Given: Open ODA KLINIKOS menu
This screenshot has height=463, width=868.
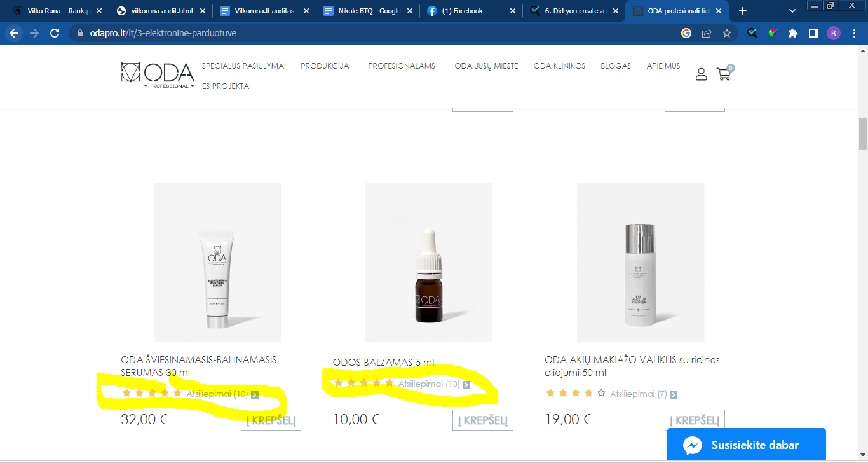Looking at the screenshot, I should [559, 66].
